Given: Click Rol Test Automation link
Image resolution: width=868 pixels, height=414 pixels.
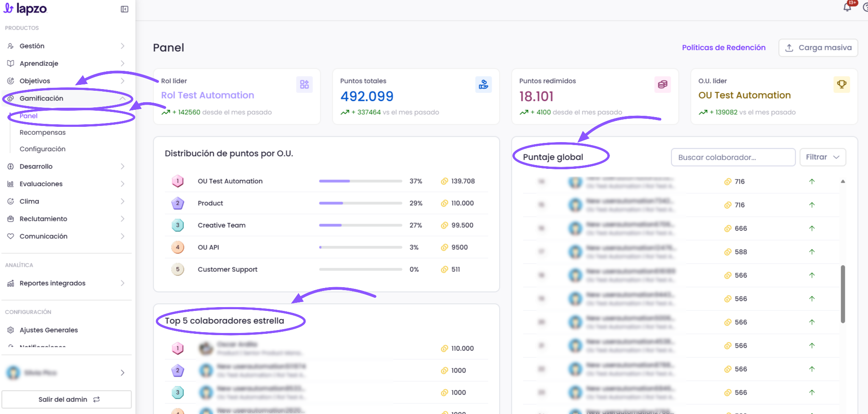Looking at the screenshot, I should [x=207, y=95].
